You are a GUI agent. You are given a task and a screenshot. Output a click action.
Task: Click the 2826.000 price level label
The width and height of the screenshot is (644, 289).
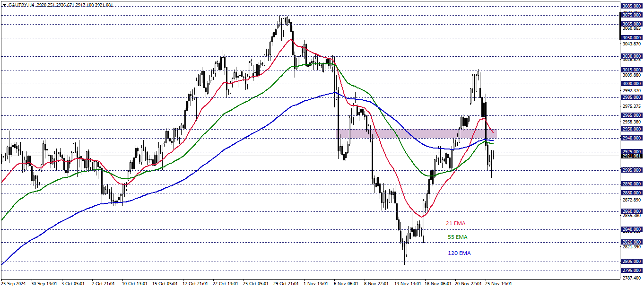coord(632,242)
